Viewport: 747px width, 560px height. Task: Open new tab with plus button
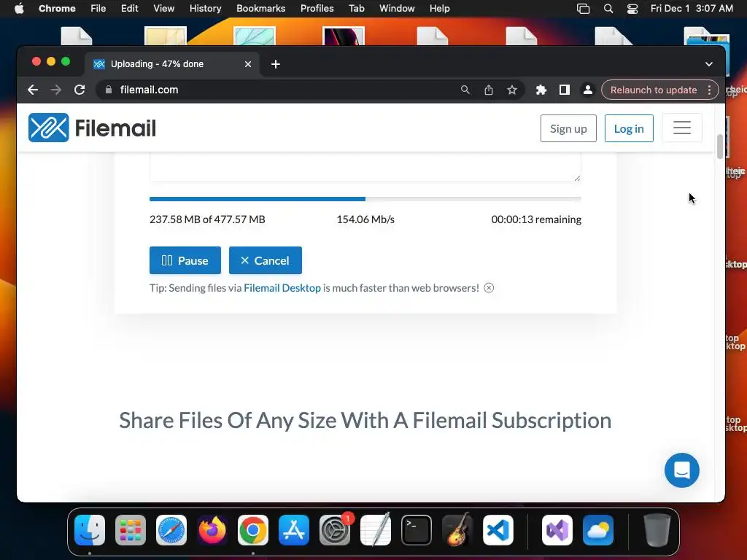click(x=275, y=64)
